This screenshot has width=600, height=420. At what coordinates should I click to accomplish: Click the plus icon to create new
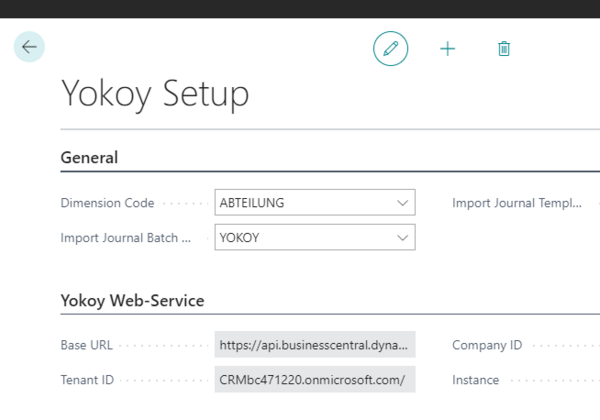(447, 48)
